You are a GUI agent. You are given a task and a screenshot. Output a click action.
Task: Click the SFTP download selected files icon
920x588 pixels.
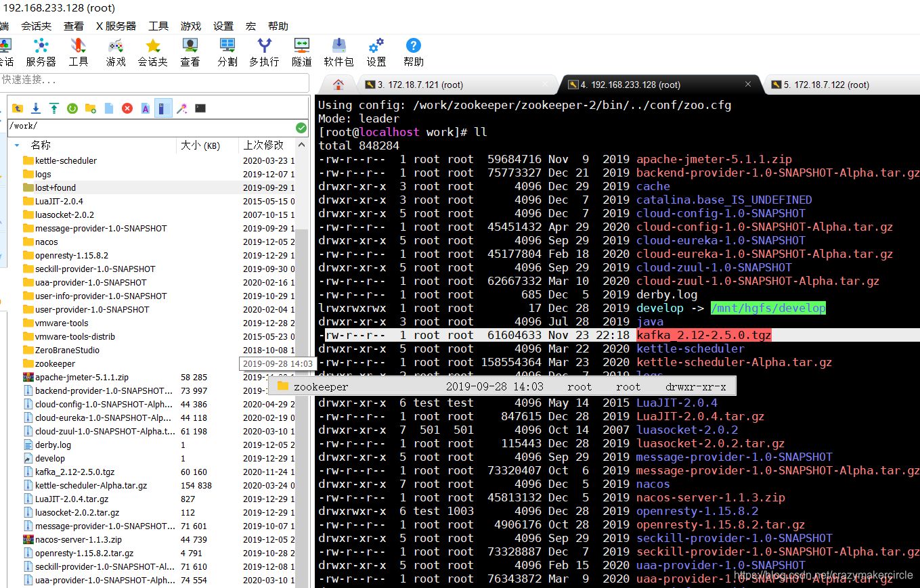click(x=36, y=108)
